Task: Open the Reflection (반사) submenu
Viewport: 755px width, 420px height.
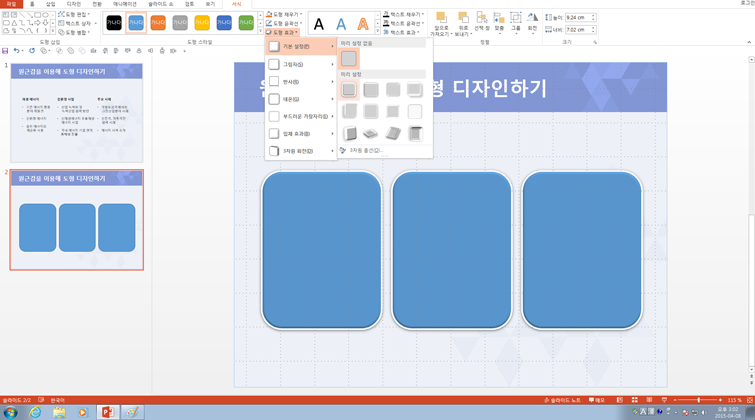Action: tap(301, 81)
